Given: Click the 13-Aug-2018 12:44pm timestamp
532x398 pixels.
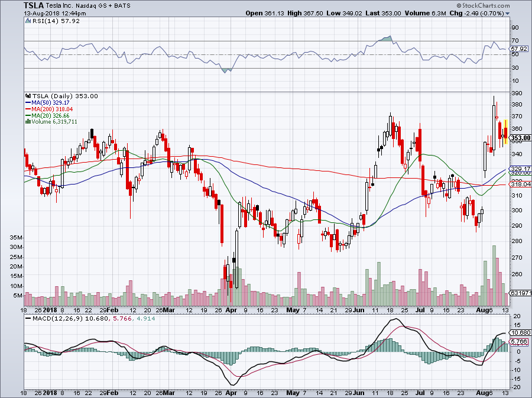Looking at the screenshot, I should click(55, 14).
